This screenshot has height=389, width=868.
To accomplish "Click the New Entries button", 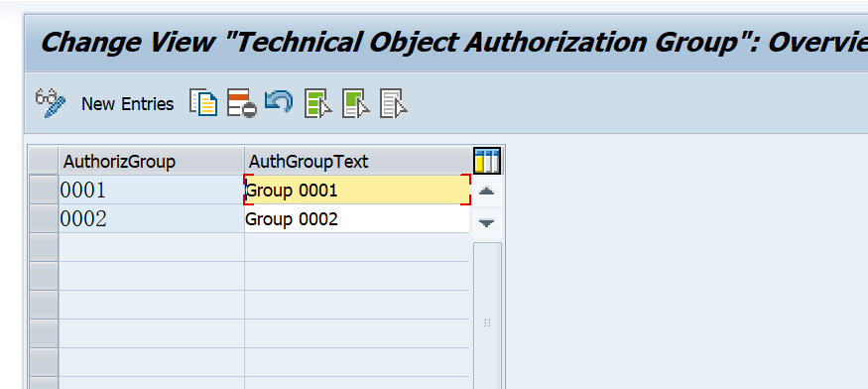I will click(x=127, y=103).
